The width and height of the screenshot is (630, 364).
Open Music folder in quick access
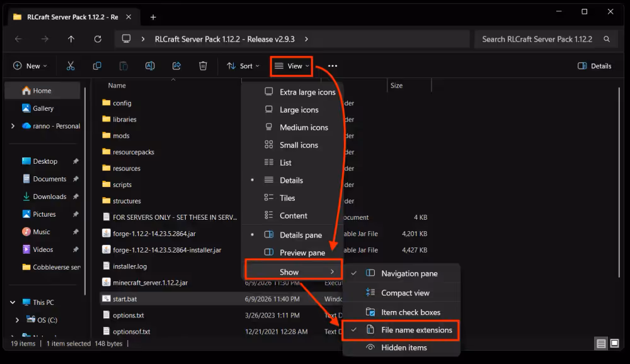(x=43, y=232)
